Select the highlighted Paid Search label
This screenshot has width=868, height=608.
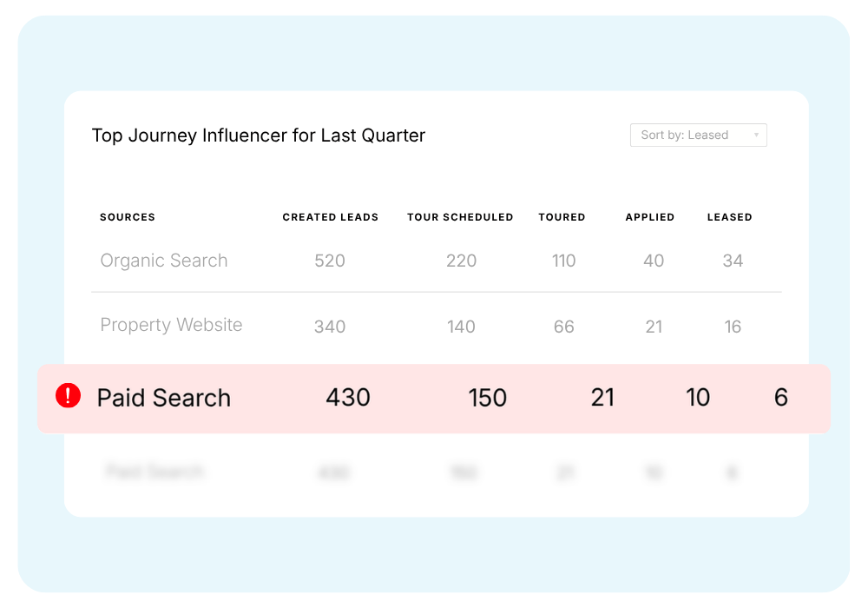coord(164,398)
